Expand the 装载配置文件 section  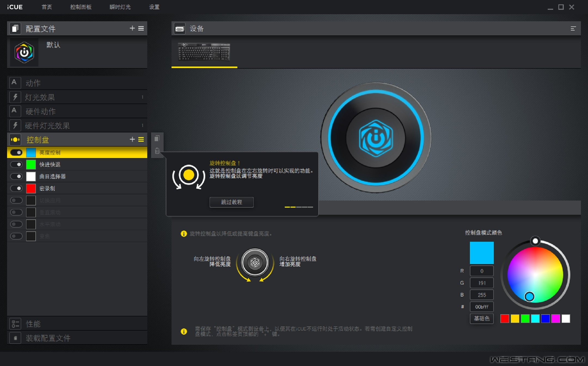[x=77, y=338]
